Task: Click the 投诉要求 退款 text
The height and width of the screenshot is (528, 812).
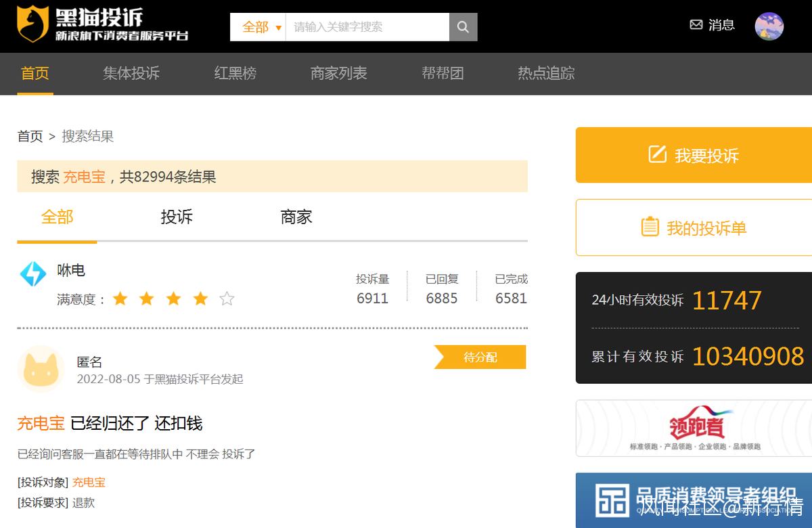Action: pyautogui.click(x=83, y=503)
